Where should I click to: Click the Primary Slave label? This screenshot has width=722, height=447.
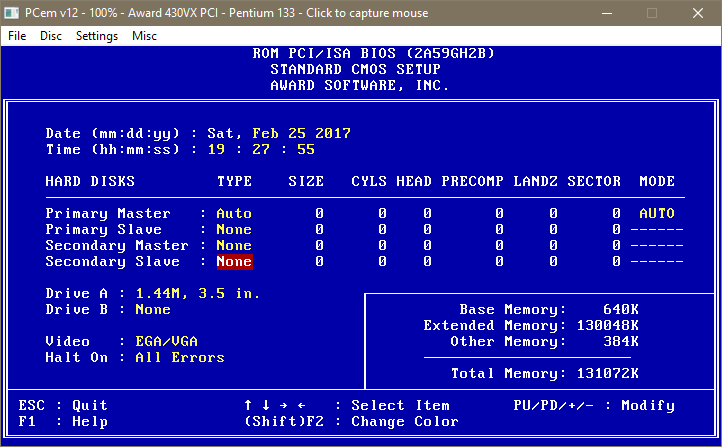click(104, 229)
